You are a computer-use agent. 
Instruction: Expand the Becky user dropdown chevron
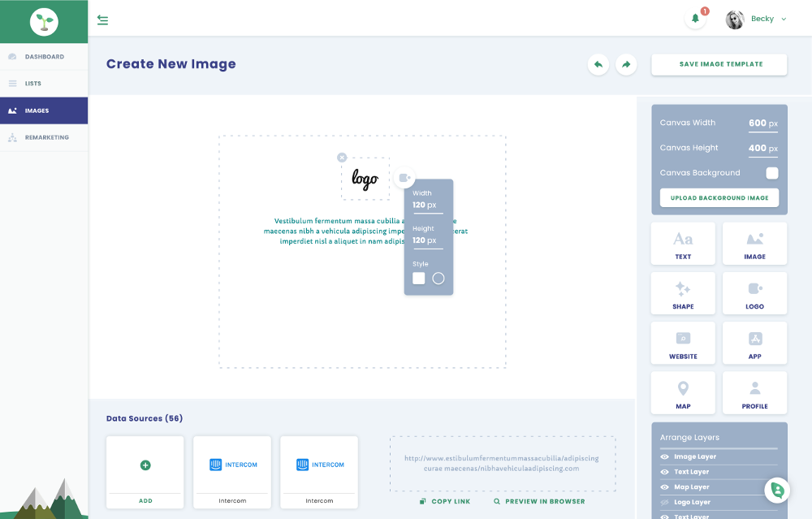[x=784, y=19]
